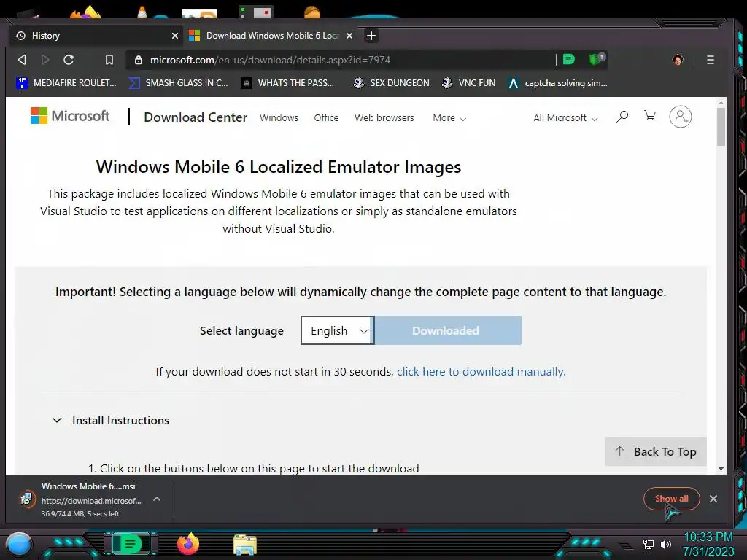
Task: Open the VNC FUN bookmark
Action: (x=468, y=83)
